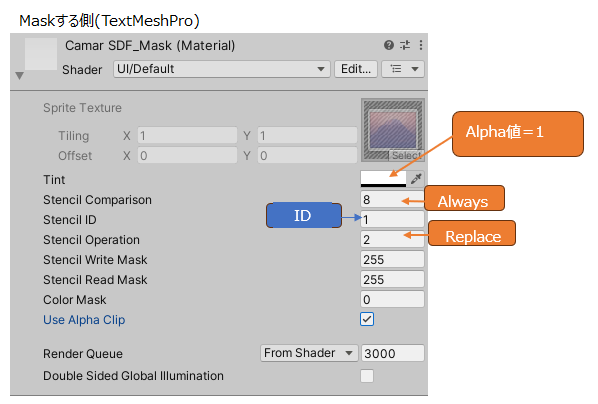Open the material help reference icon
This screenshot has height=404, width=598.
click(x=389, y=45)
